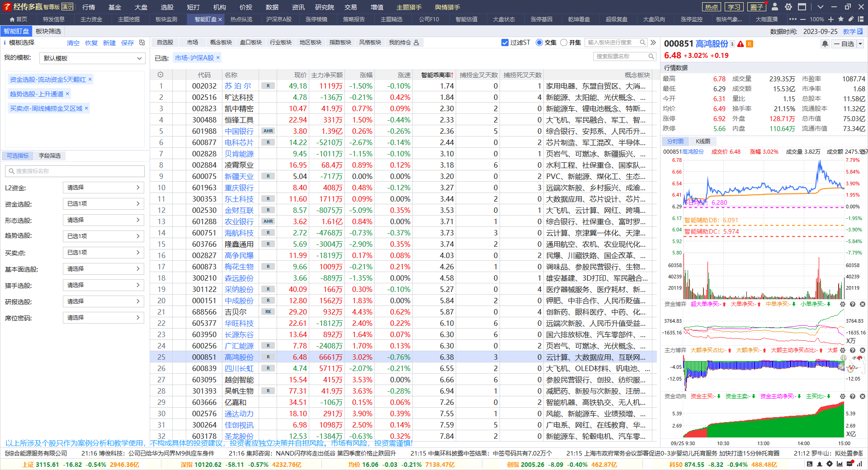Open the 我的模板 默认模板 dropdown
868x470 pixels.
tap(92, 58)
